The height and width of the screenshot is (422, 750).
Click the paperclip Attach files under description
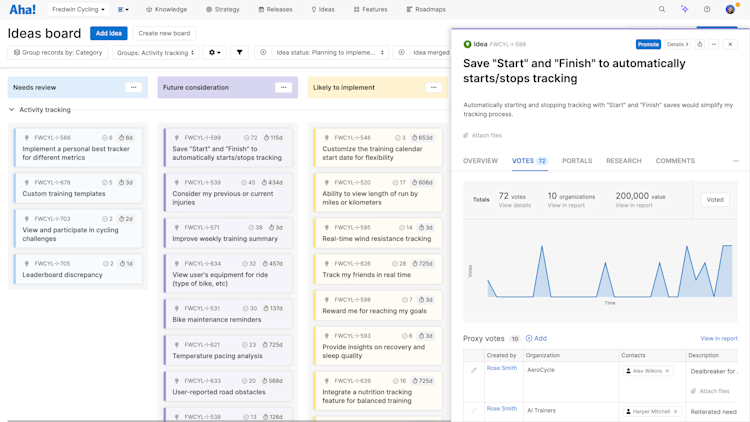tap(483, 135)
